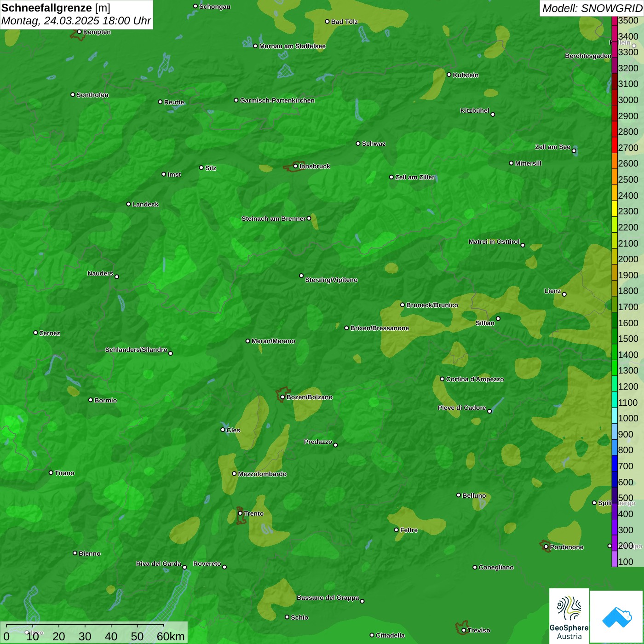Screen dimensions: 644x644
Task: Click the 'Berchtesgaden' map label
Action: click(x=588, y=56)
